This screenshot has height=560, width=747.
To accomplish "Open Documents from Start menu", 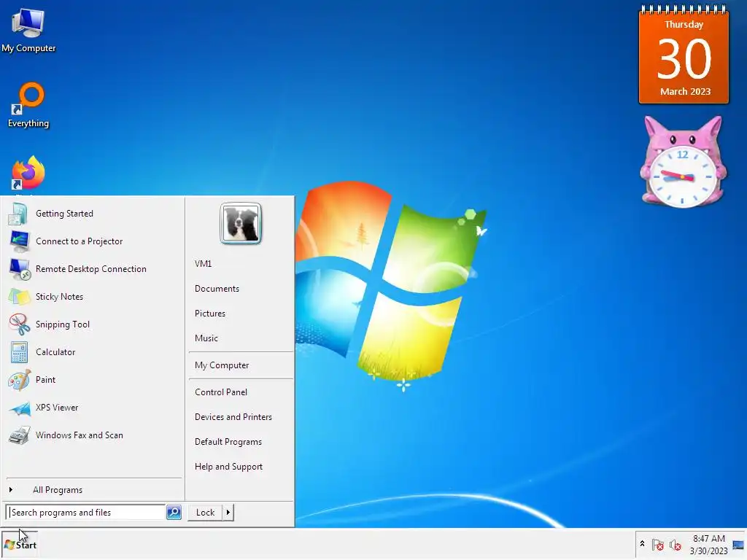I will [217, 289].
